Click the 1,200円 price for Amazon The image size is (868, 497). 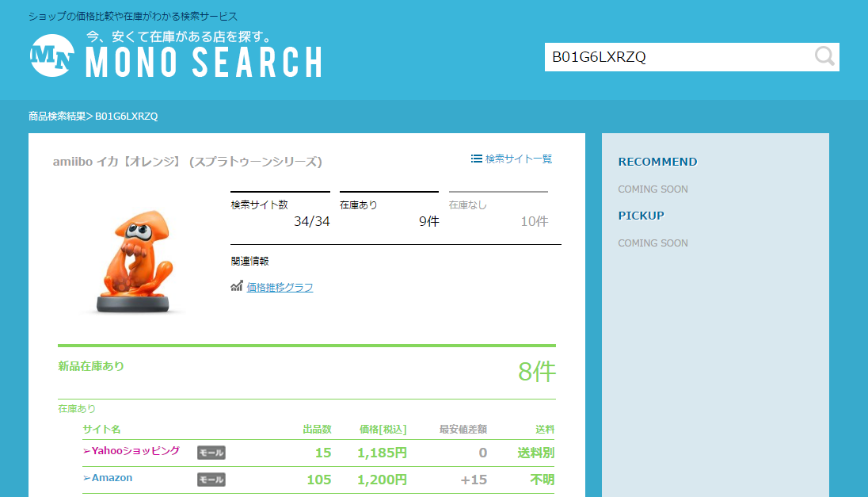[382, 480]
